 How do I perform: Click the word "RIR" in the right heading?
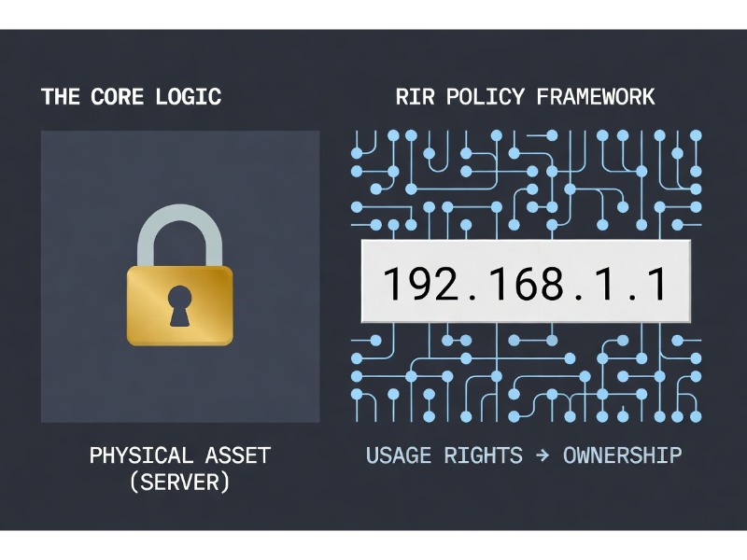point(413,97)
